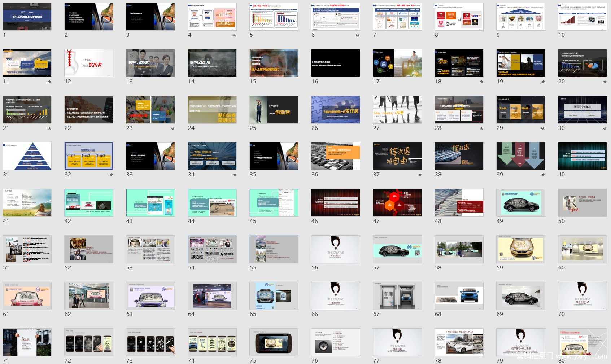Select slide 12 with the red shoelace
Screen dimensions: 611x364
pos(89,63)
